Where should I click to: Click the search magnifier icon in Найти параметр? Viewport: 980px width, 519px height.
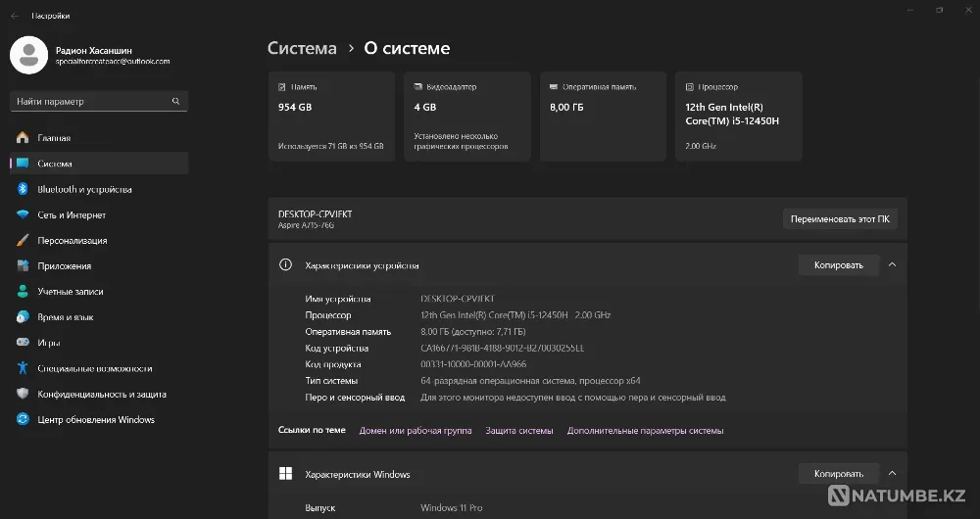[x=175, y=101]
